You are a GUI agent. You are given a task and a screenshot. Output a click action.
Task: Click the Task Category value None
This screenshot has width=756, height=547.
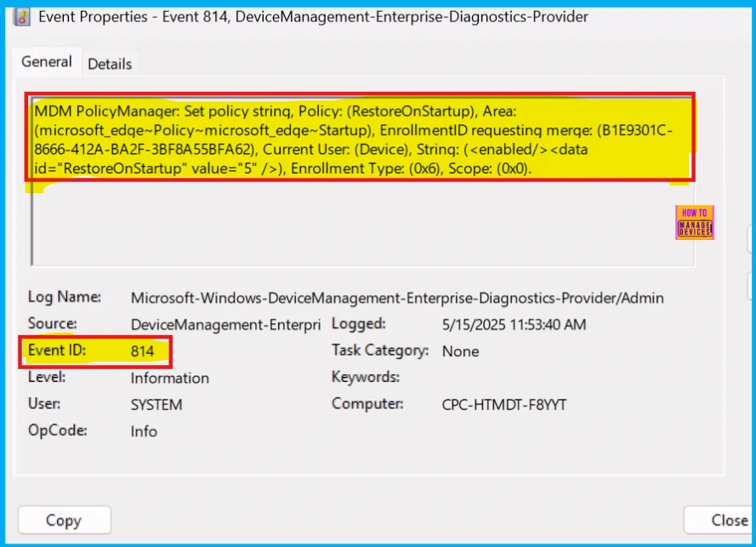(x=460, y=351)
